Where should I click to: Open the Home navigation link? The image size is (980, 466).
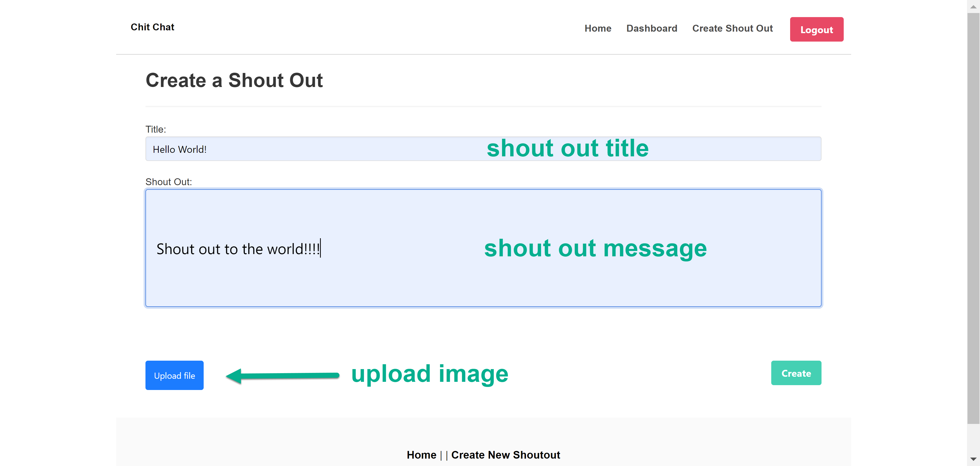tap(598, 29)
